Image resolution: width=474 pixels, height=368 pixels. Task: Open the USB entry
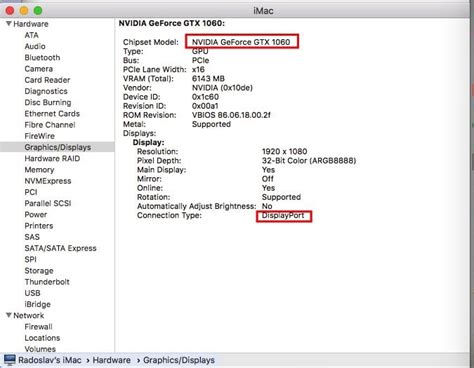click(32, 293)
